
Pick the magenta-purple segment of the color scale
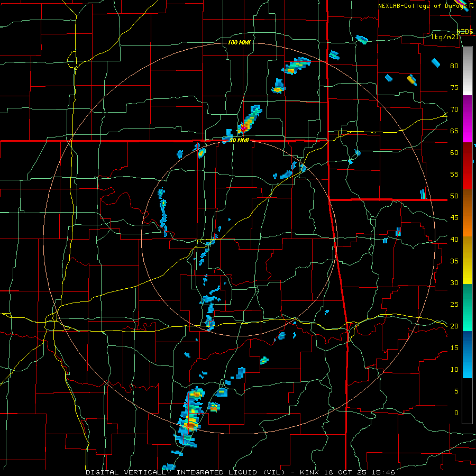pyautogui.click(x=467, y=119)
